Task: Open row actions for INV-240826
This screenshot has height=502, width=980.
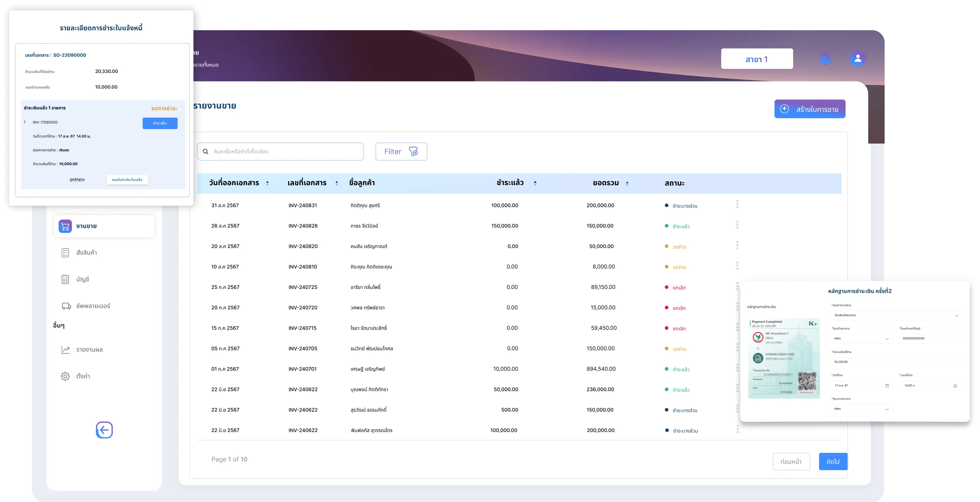Action: [737, 225]
